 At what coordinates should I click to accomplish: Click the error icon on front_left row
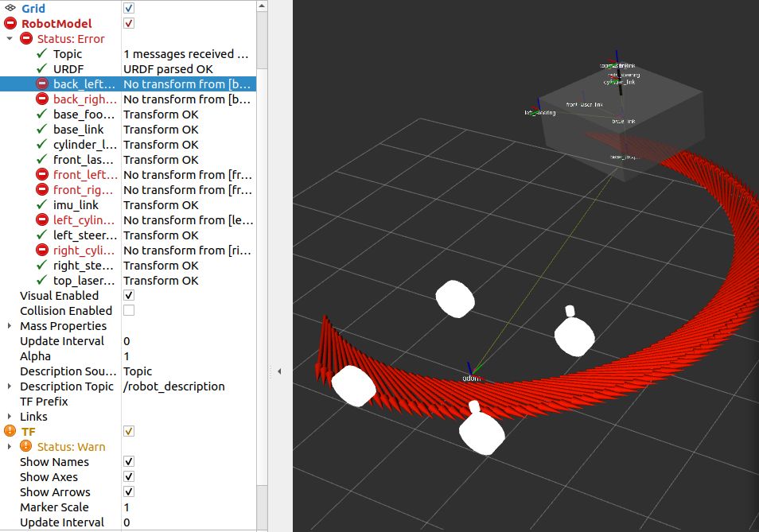(42, 175)
